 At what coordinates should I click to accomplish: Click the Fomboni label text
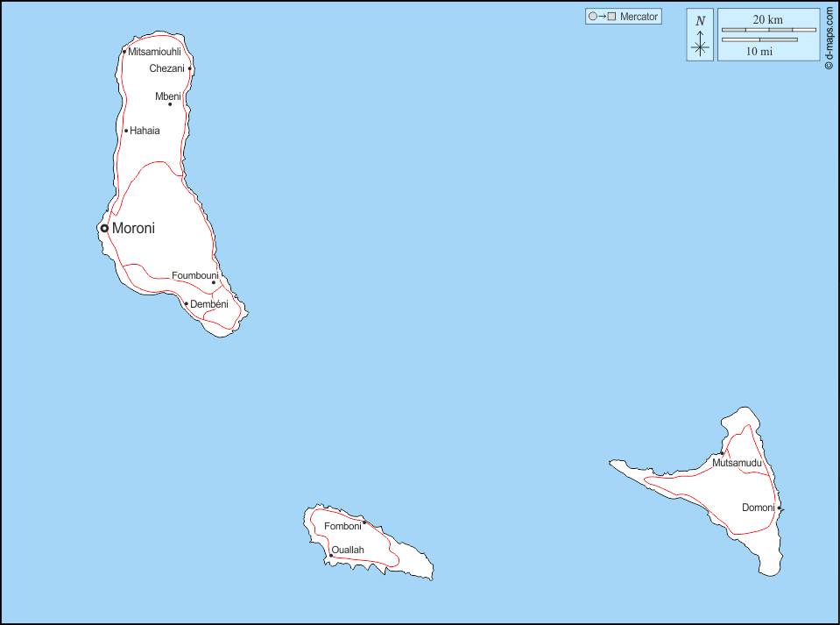pos(342,526)
